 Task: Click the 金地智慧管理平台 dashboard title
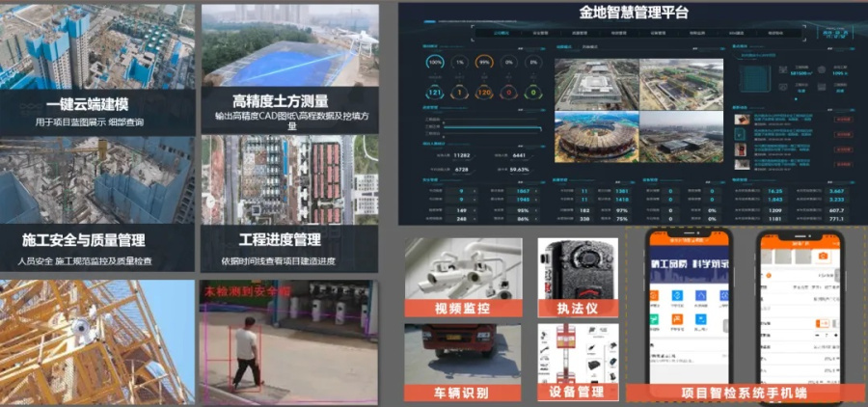(x=634, y=13)
